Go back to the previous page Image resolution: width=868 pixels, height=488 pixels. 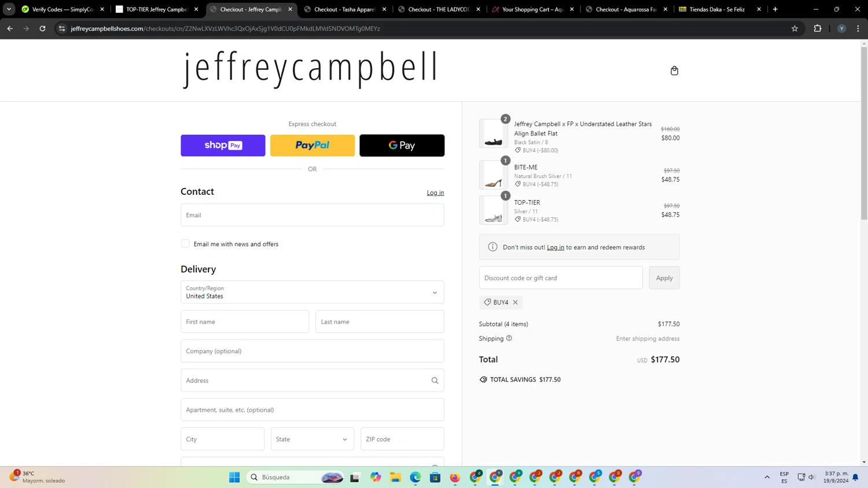click(10, 28)
